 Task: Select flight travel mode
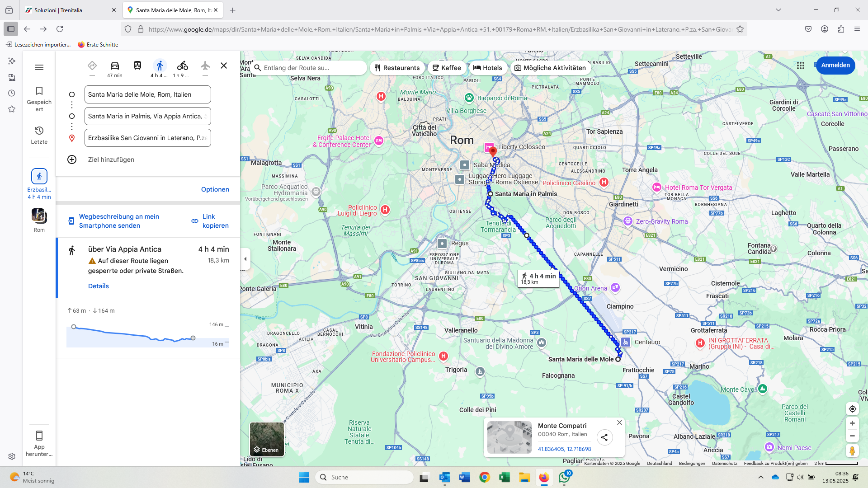tap(205, 66)
